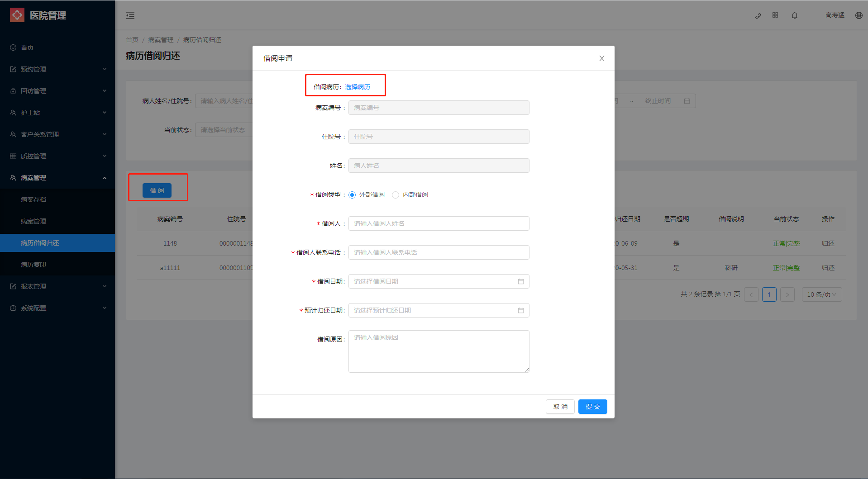The image size is (868, 479).
Task: Expand 预约管理 menu chevron
Action: (105, 69)
